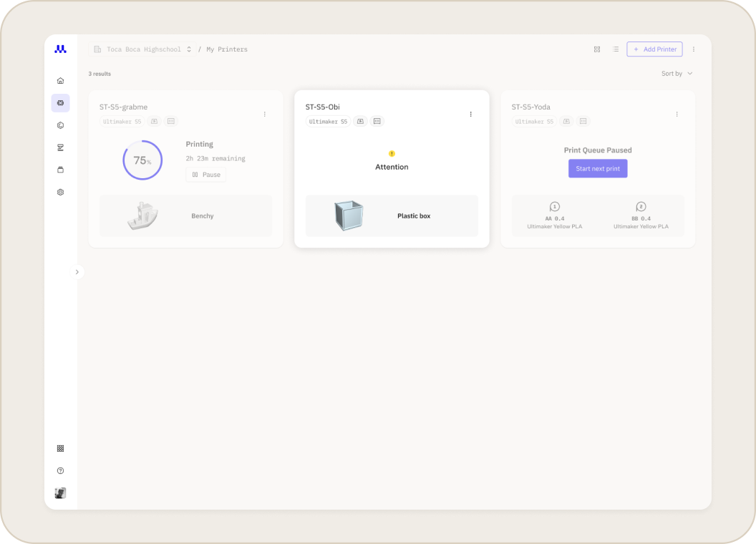
Task: Open ST-S5-Obi card options menu
Action: (x=470, y=115)
